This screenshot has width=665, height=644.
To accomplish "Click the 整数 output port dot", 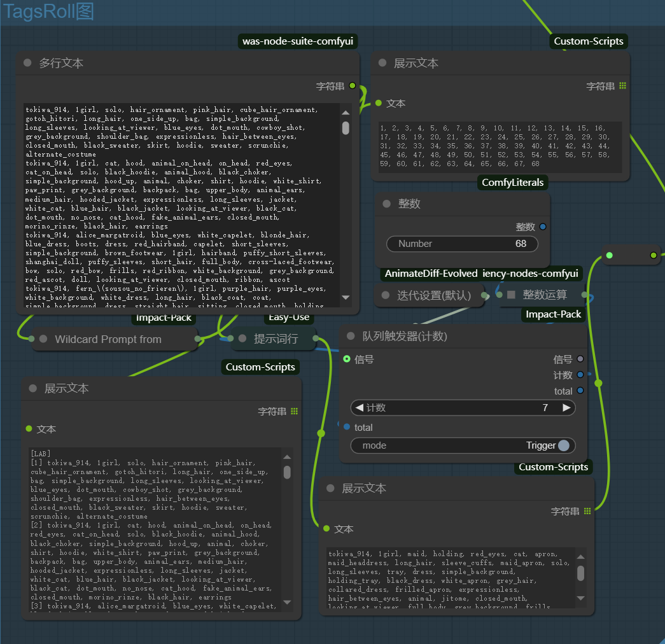I will point(542,227).
